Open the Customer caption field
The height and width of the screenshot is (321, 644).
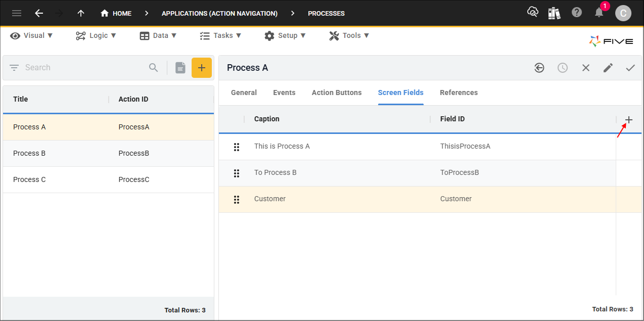tap(270, 199)
